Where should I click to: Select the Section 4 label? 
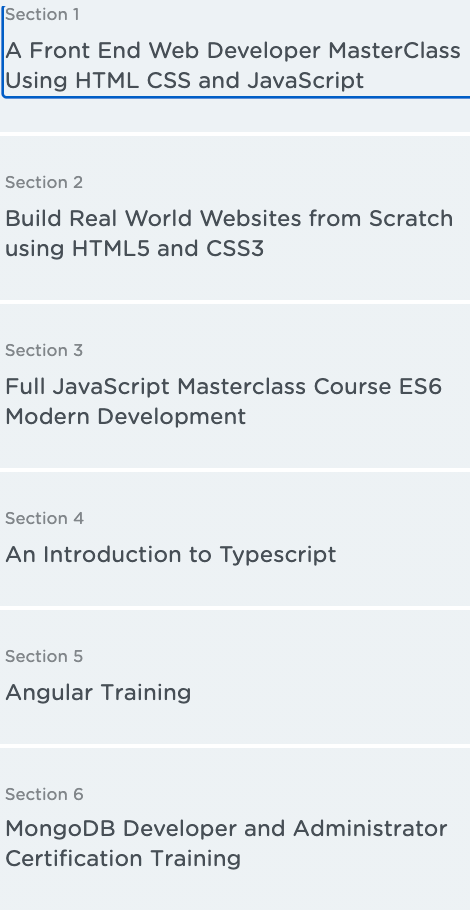45,518
